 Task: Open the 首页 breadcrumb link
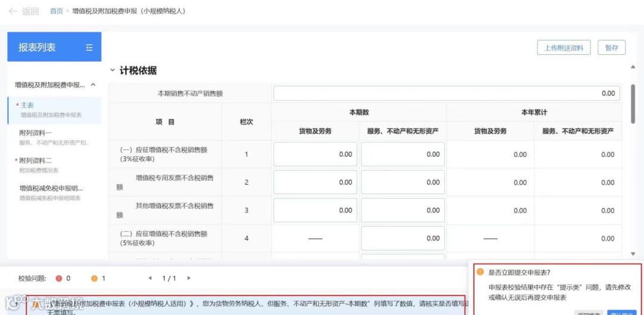pos(57,11)
